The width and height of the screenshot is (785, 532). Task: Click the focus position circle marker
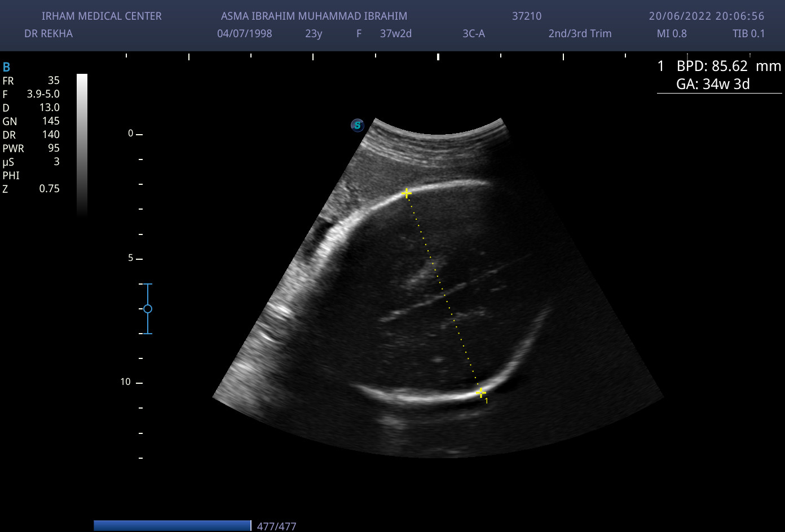click(x=148, y=309)
